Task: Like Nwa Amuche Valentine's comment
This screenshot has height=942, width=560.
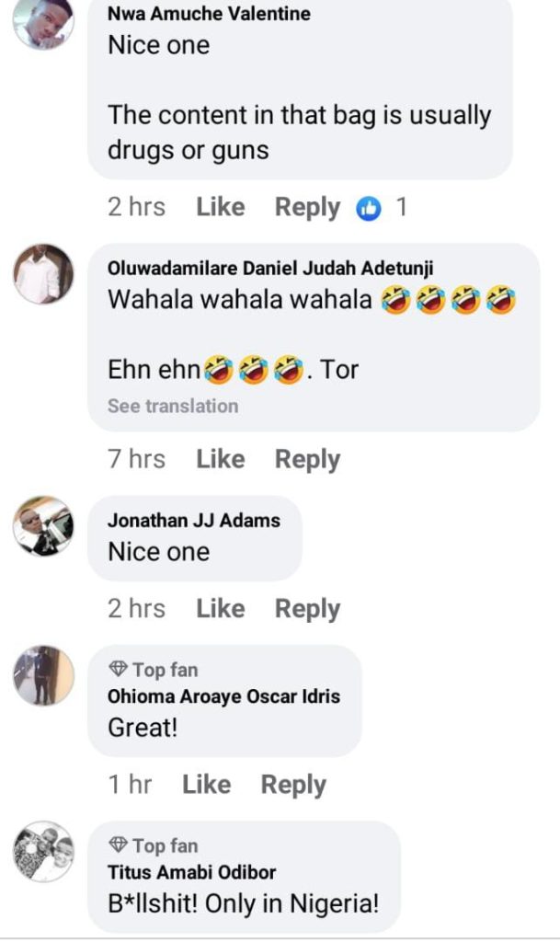Action: 221,208
